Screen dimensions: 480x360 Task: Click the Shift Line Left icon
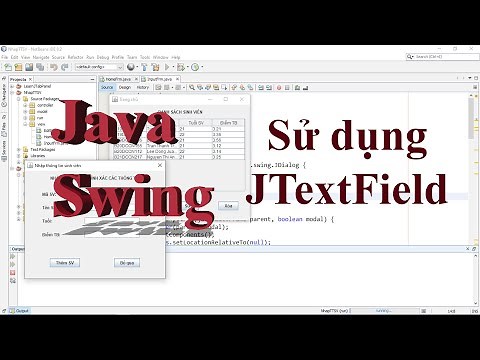[x=261, y=88]
